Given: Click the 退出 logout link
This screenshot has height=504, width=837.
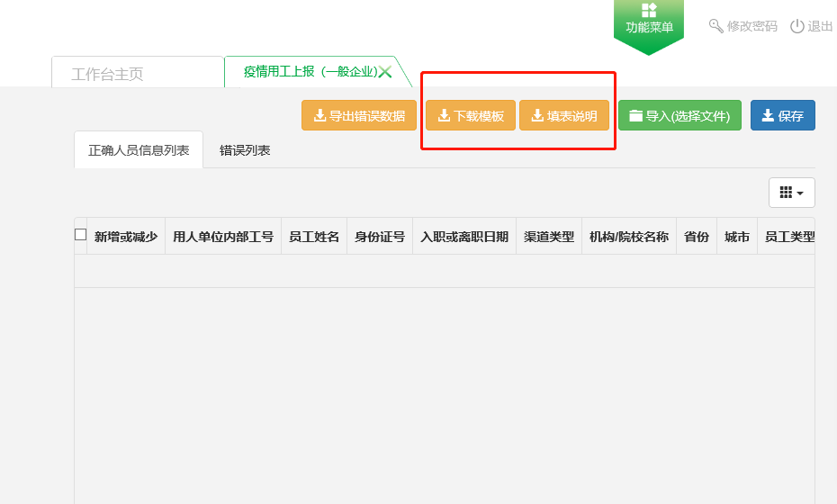Looking at the screenshot, I should 820,26.
